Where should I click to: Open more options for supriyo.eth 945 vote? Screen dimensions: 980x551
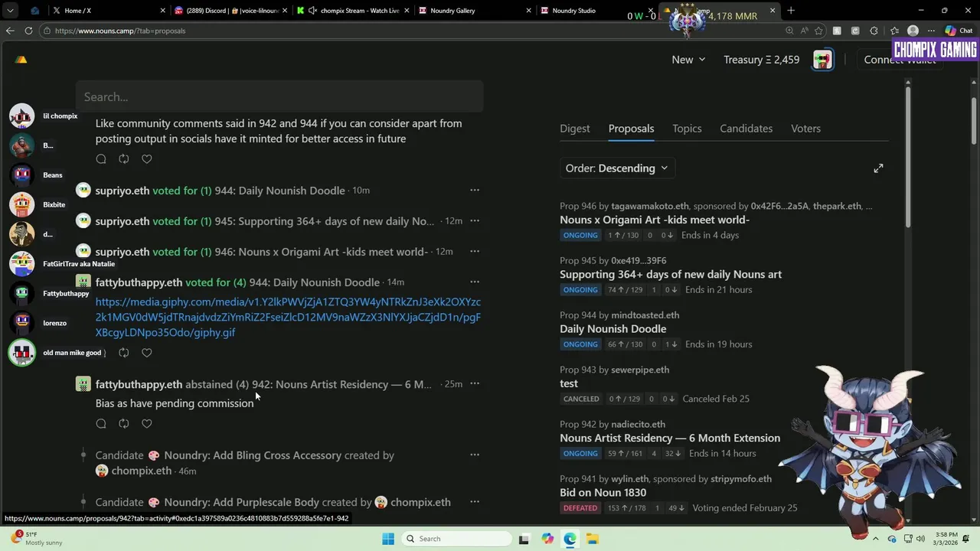(x=475, y=221)
